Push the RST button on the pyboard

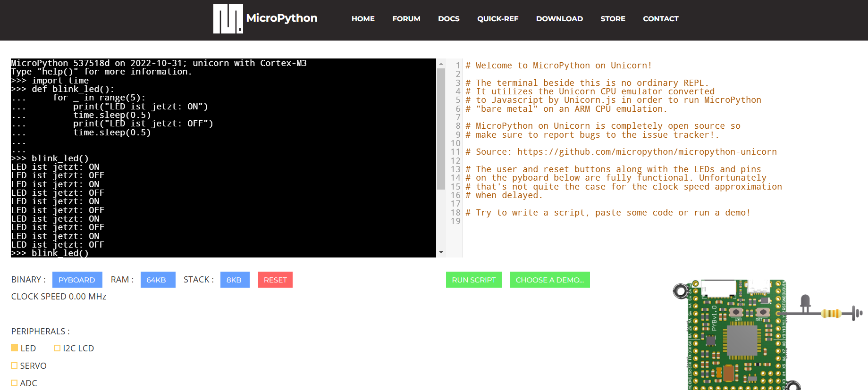(x=762, y=312)
